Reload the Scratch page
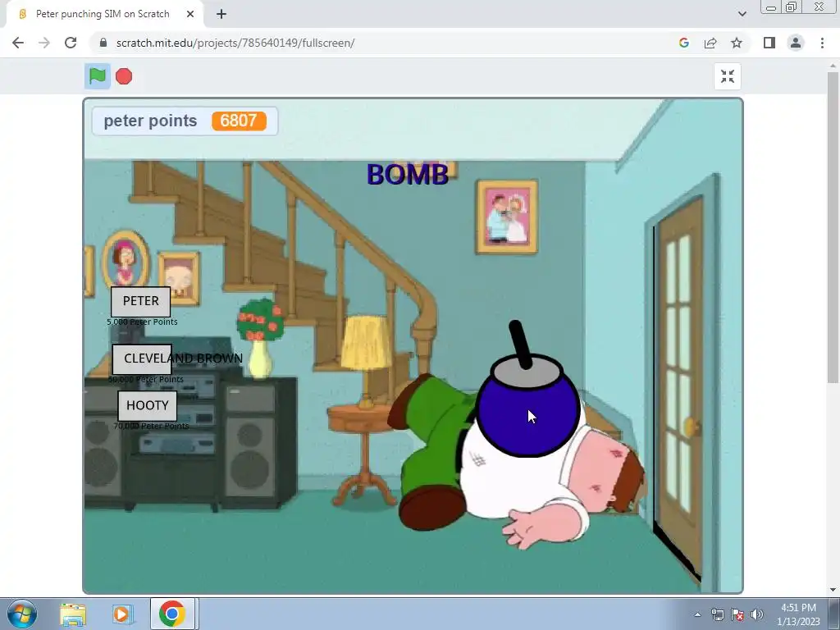The image size is (840, 630). [71, 43]
